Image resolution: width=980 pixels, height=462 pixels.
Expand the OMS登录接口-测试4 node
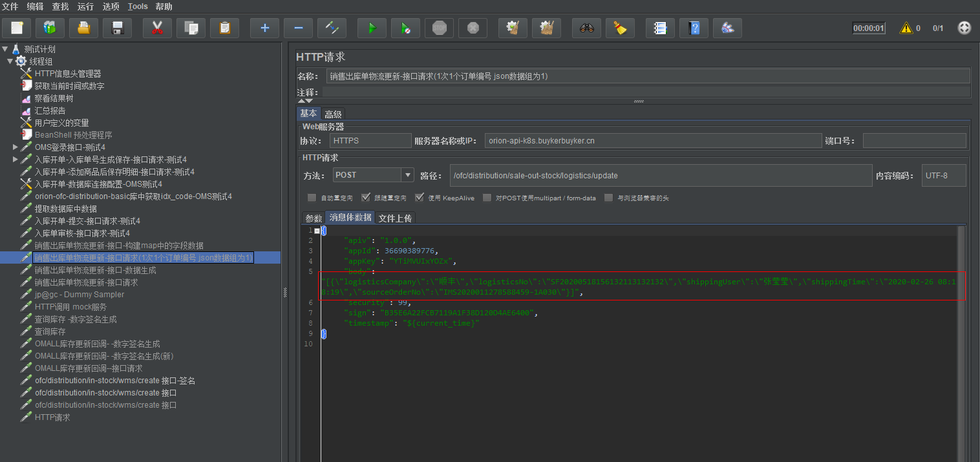tap(16, 147)
